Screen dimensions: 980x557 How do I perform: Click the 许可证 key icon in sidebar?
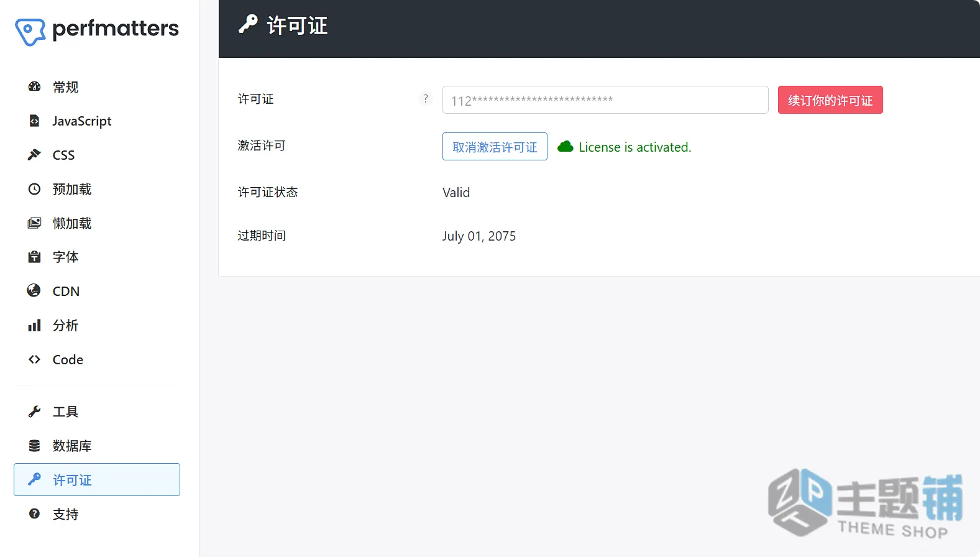(35, 479)
